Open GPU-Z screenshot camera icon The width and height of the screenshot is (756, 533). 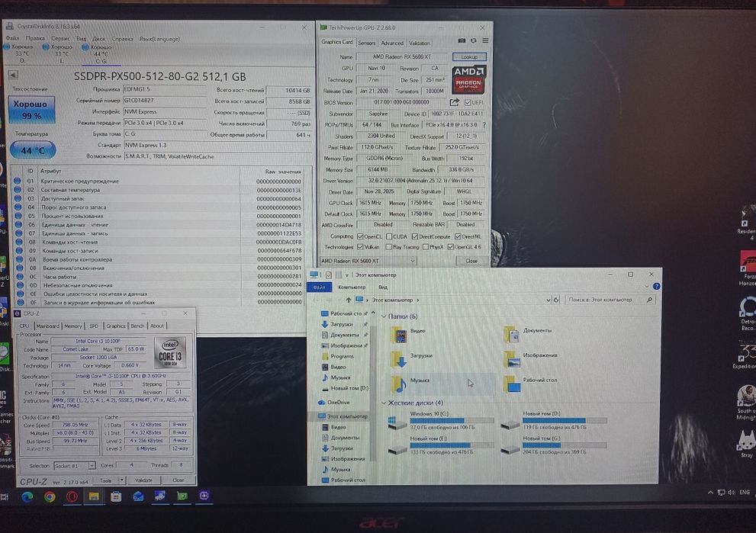click(x=462, y=41)
